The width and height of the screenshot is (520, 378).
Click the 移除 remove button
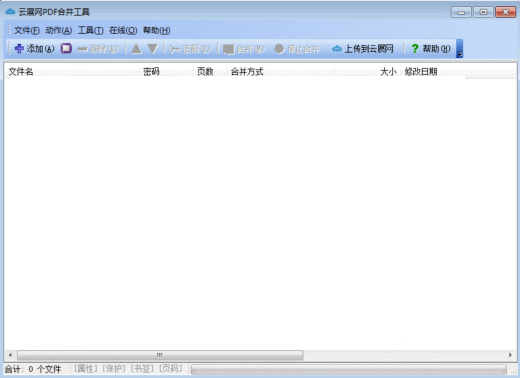(x=98, y=49)
